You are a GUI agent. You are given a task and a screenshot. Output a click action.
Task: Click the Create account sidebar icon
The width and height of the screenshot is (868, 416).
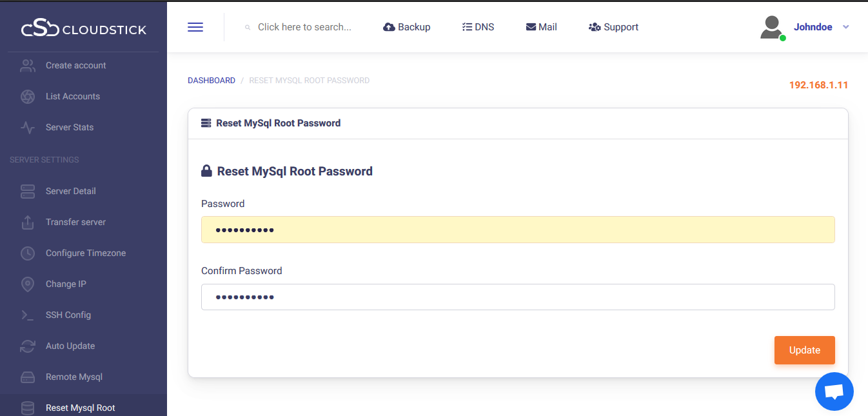point(28,65)
